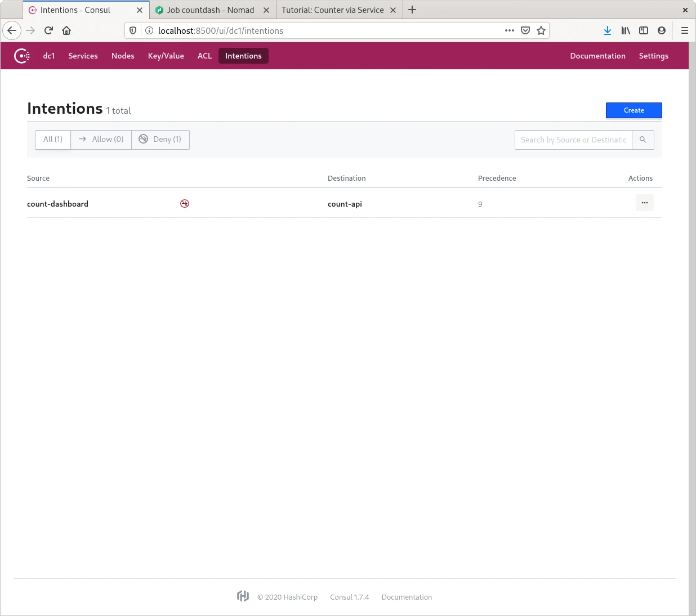Open the Firefox downloads panel
The height and width of the screenshot is (616, 696).
click(608, 30)
